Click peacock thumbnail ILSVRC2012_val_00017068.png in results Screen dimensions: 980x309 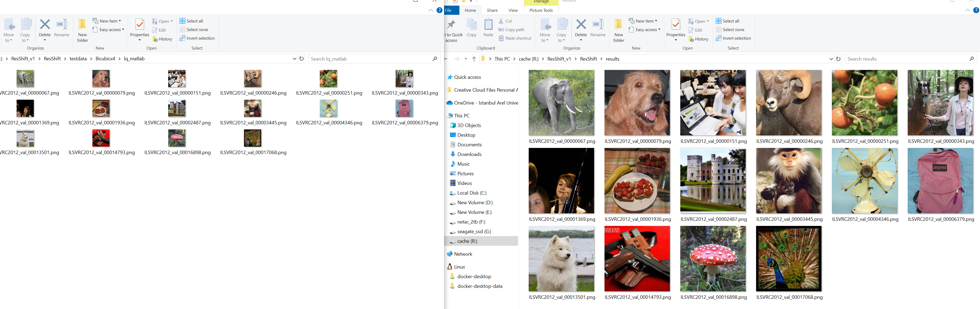[788, 259]
